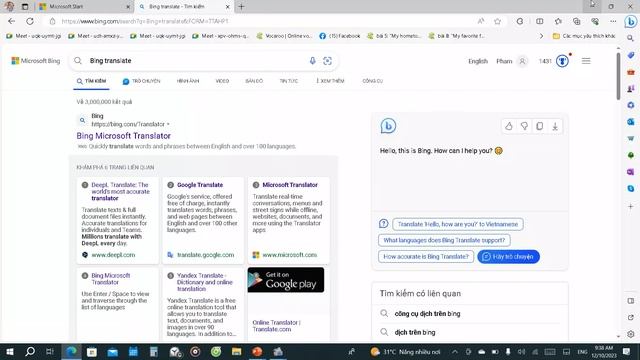Open the read aloud icon in address bar
Screen dimensions: 640x360
(x=481, y=21)
